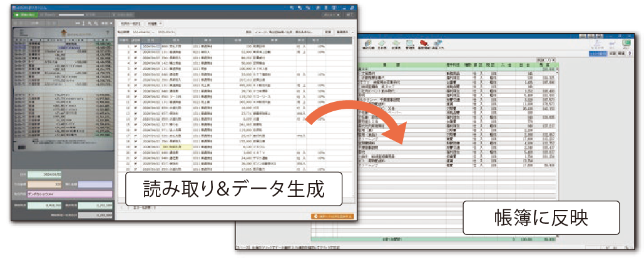Select the highlighted 2024/04/02 date cell in row 1

pos(151,47)
